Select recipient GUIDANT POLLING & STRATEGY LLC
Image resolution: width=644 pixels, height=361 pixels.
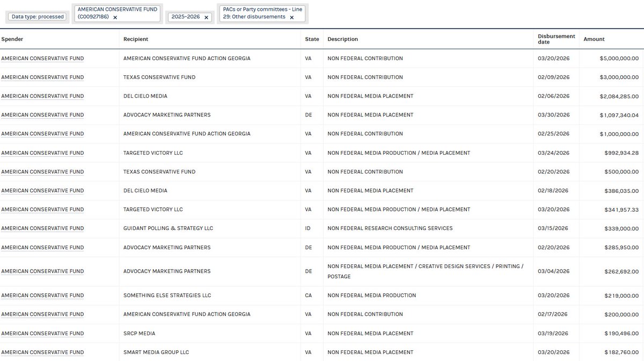168,228
